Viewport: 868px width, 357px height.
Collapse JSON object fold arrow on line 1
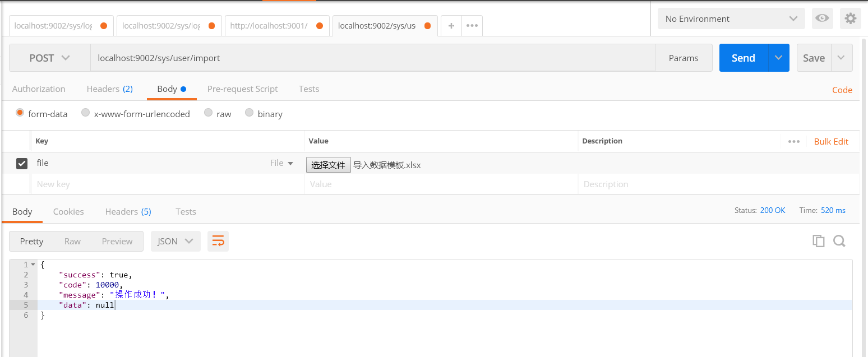tap(33, 265)
